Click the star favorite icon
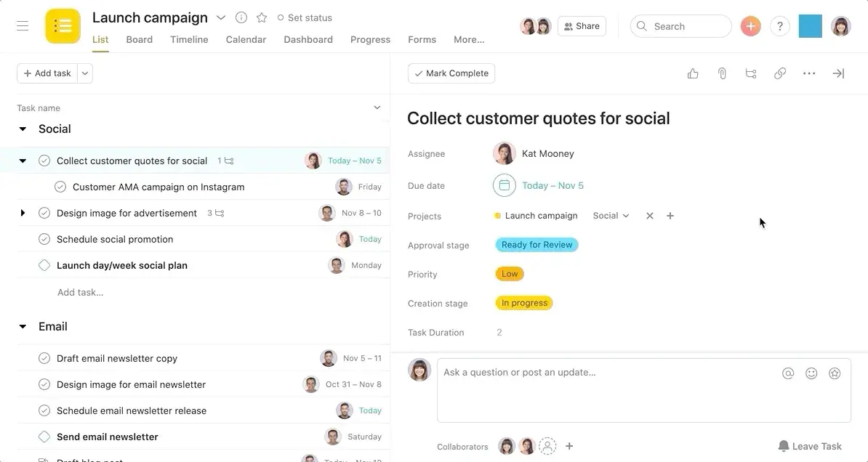The width and height of the screenshot is (868, 462). [262, 17]
